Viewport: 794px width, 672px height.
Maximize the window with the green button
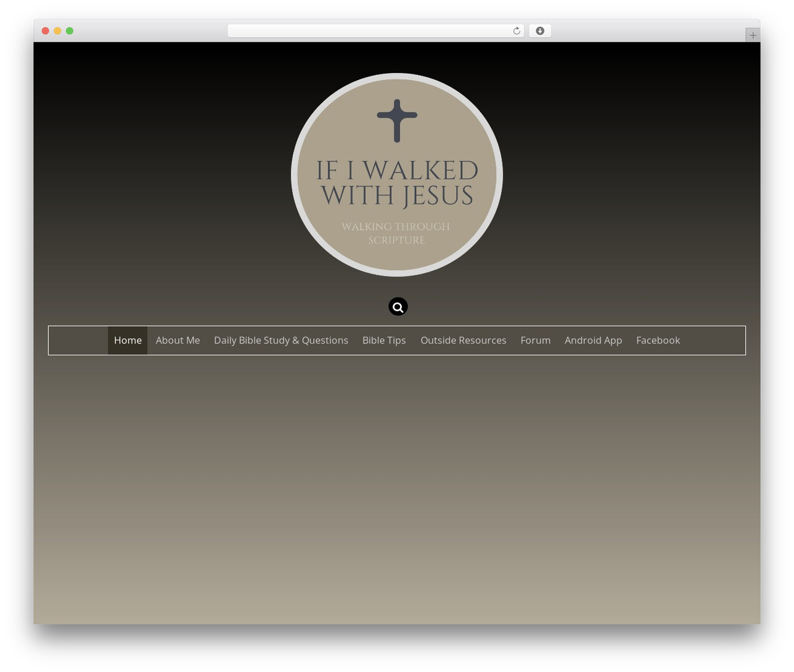(x=69, y=31)
